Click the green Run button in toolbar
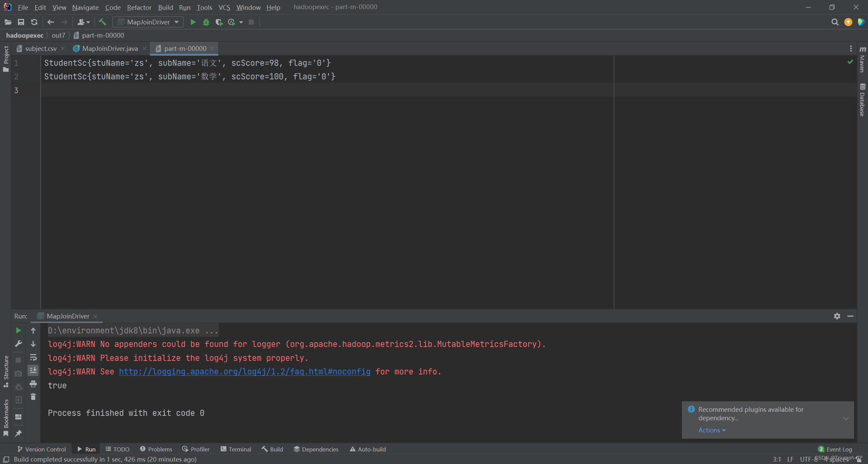This screenshot has height=464, width=868. (193, 22)
